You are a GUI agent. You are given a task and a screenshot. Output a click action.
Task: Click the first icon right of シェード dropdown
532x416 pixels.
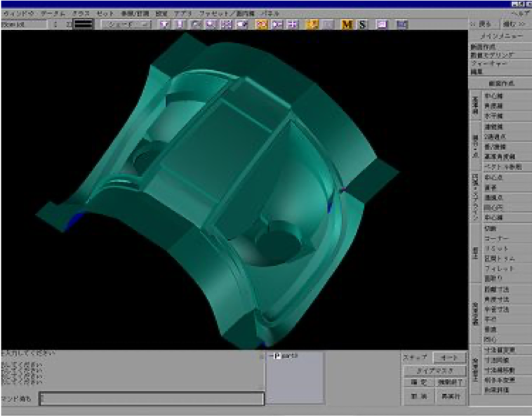[x=164, y=25]
